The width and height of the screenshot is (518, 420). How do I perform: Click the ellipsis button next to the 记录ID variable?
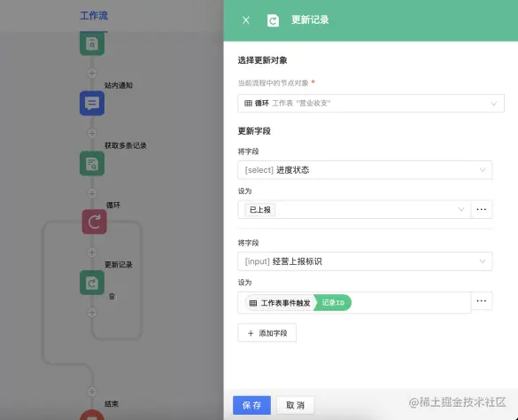click(x=482, y=301)
